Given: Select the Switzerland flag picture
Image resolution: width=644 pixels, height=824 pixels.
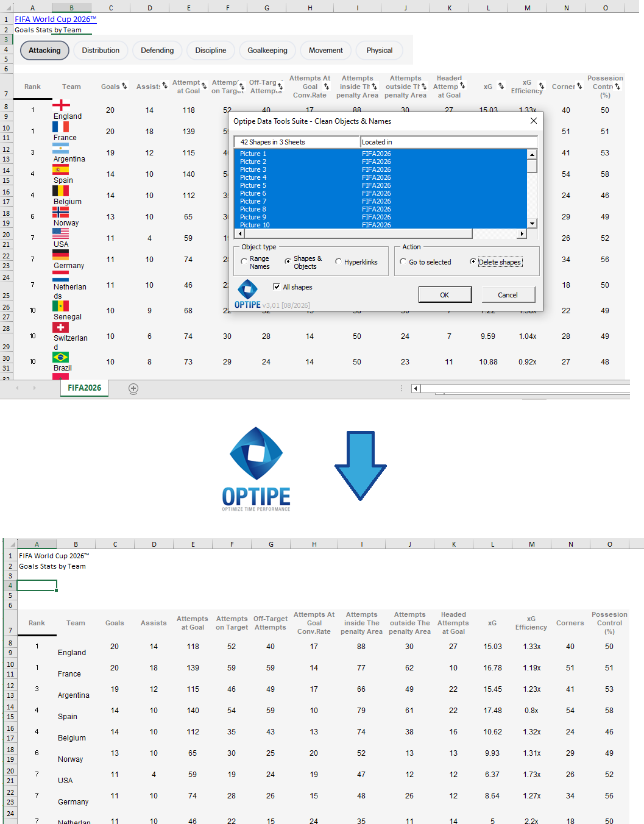Looking at the screenshot, I should point(60,327).
